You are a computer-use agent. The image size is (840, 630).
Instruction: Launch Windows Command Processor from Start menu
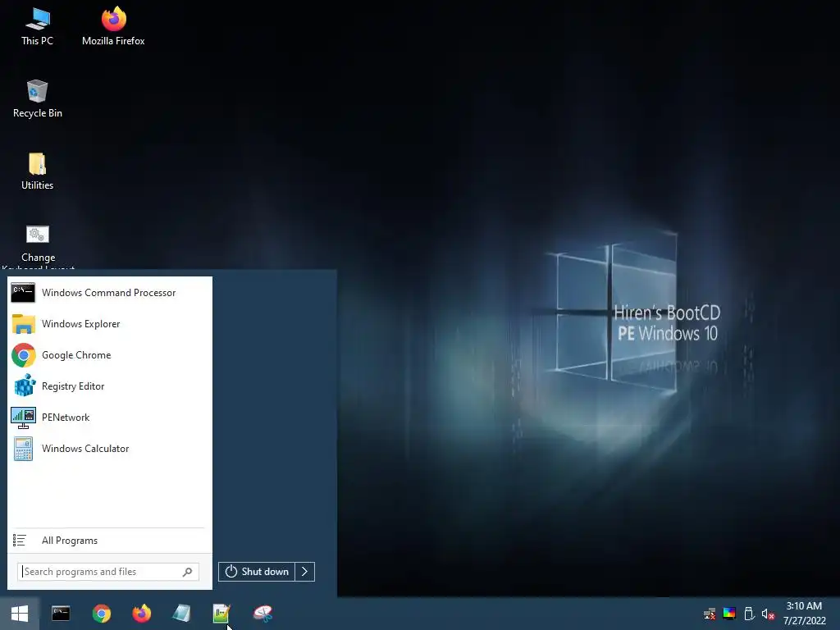pyautogui.click(x=109, y=293)
